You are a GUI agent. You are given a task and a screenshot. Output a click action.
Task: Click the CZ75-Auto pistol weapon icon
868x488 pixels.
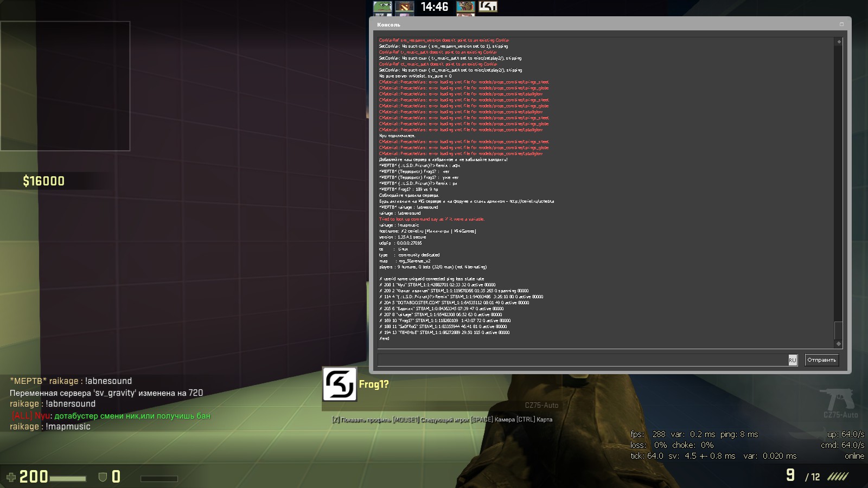(x=839, y=400)
